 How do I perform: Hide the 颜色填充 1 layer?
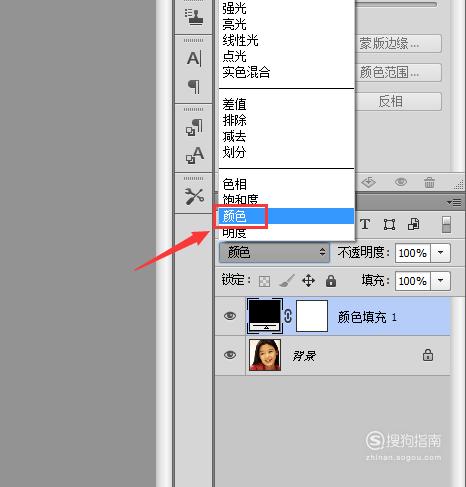[230, 316]
